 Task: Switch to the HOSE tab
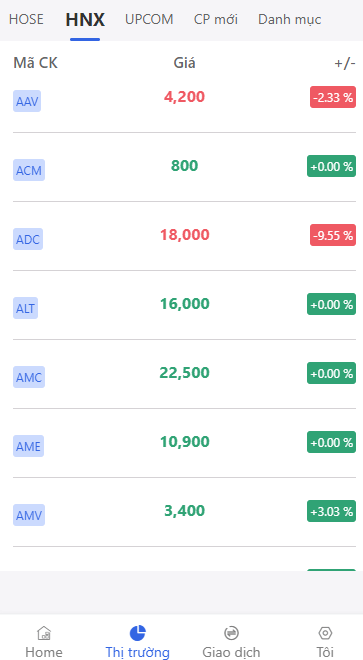pos(26,19)
